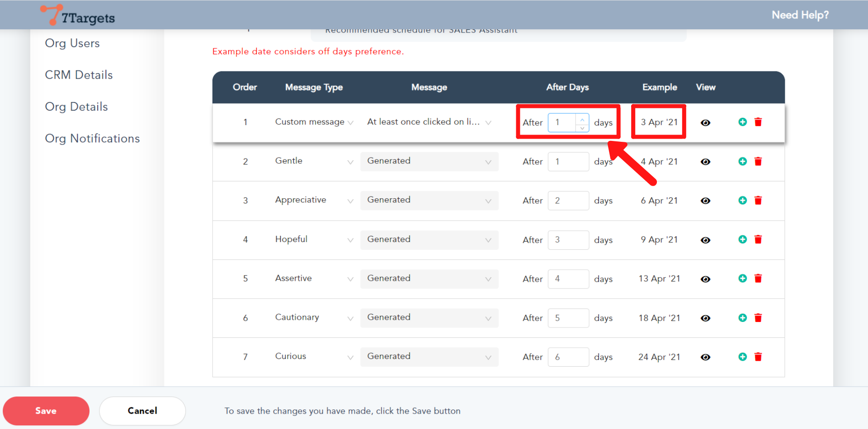Go to Org Users section
The width and height of the screenshot is (868, 429).
72,43
